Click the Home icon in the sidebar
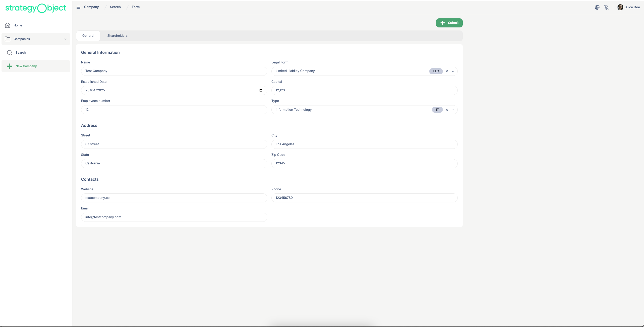This screenshot has width=644, height=327. click(8, 25)
